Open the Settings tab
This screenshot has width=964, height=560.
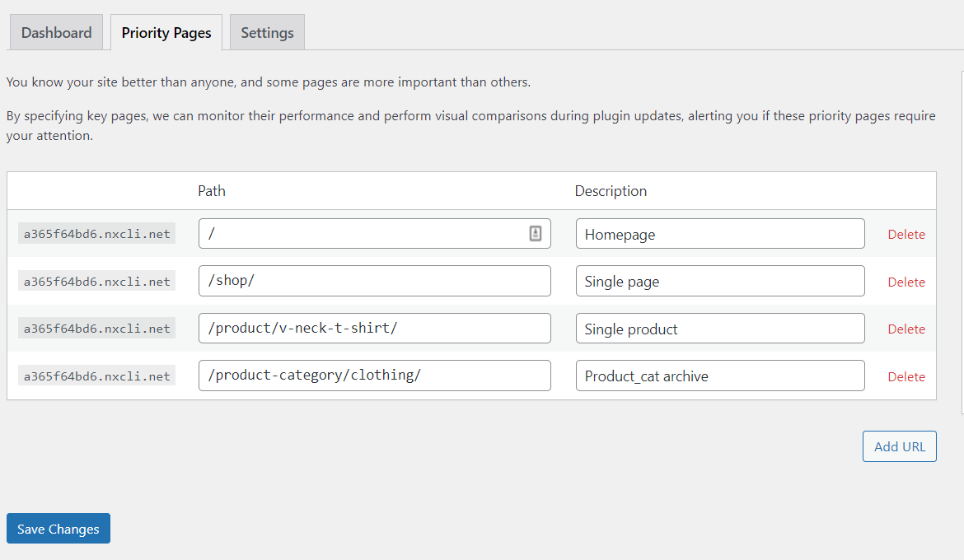click(x=267, y=33)
